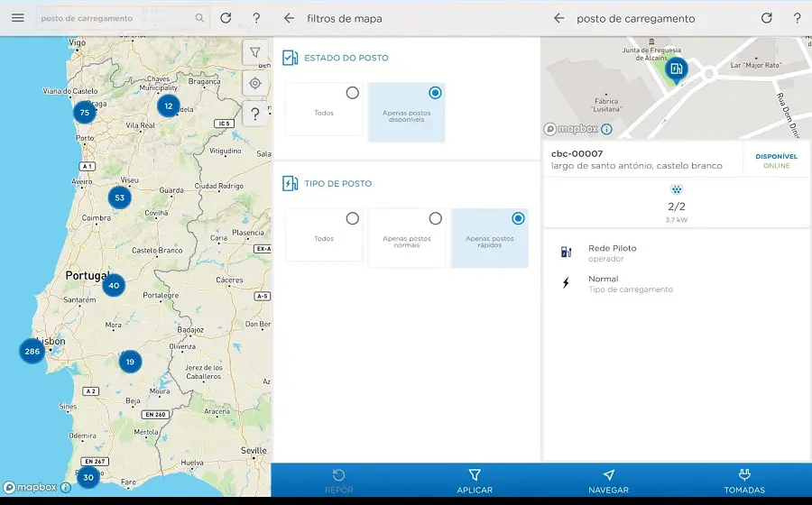Choose 'Apenas postos rápidos' station type
Image resolution: width=812 pixels, height=505 pixels.
pyautogui.click(x=489, y=238)
